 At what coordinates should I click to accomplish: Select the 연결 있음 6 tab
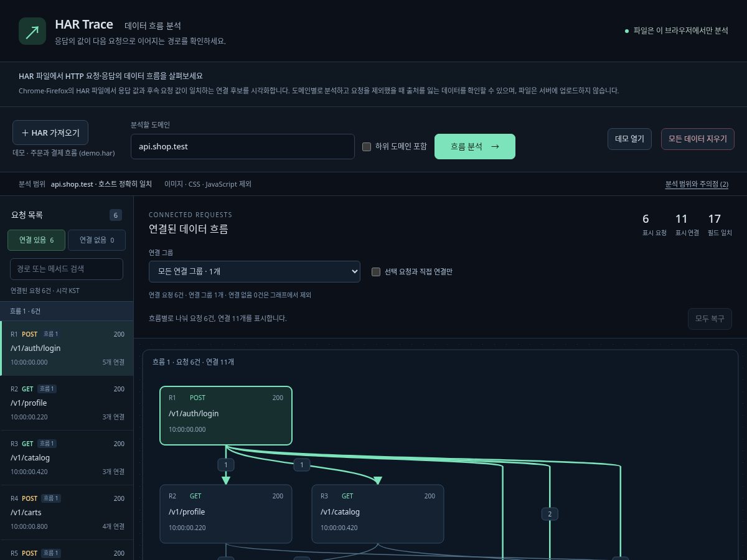[36, 240]
